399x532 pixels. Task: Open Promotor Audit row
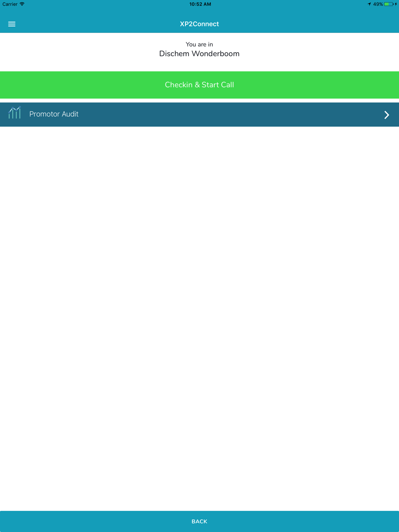(x=199, y=114)
